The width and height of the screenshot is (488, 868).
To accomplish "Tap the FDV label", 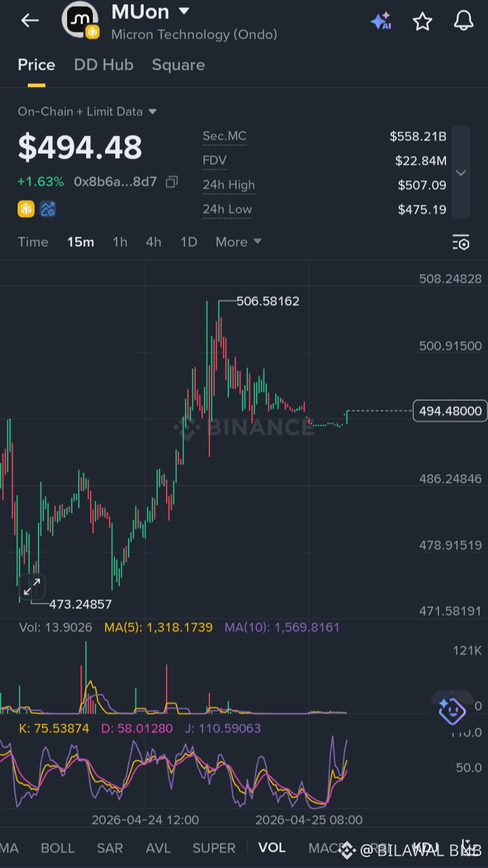I will pyautogui.click(x=215, y=160).
